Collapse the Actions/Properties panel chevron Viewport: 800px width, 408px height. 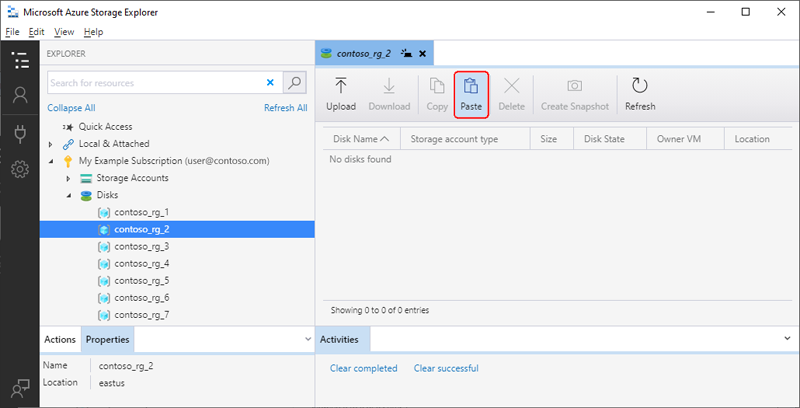tap(308, 339)
